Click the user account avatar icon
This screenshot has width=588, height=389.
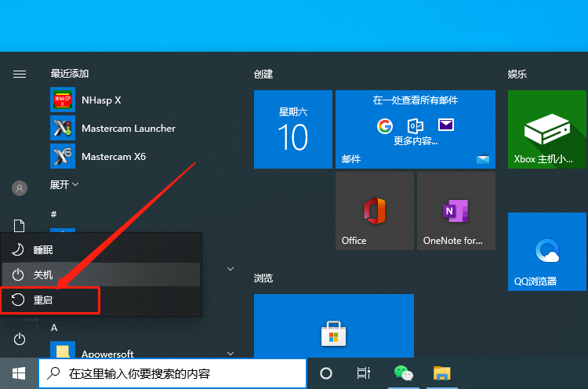pyautogui.click(x=20, y=188)
